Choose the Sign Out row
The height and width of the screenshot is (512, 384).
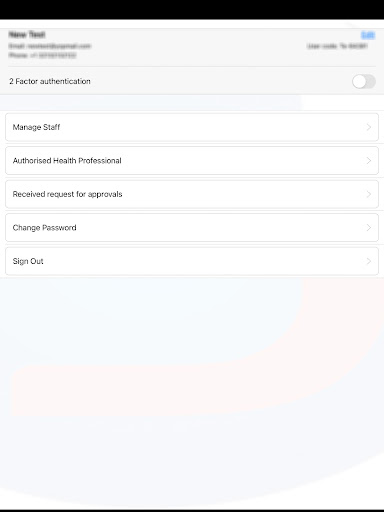pos(192,261)
